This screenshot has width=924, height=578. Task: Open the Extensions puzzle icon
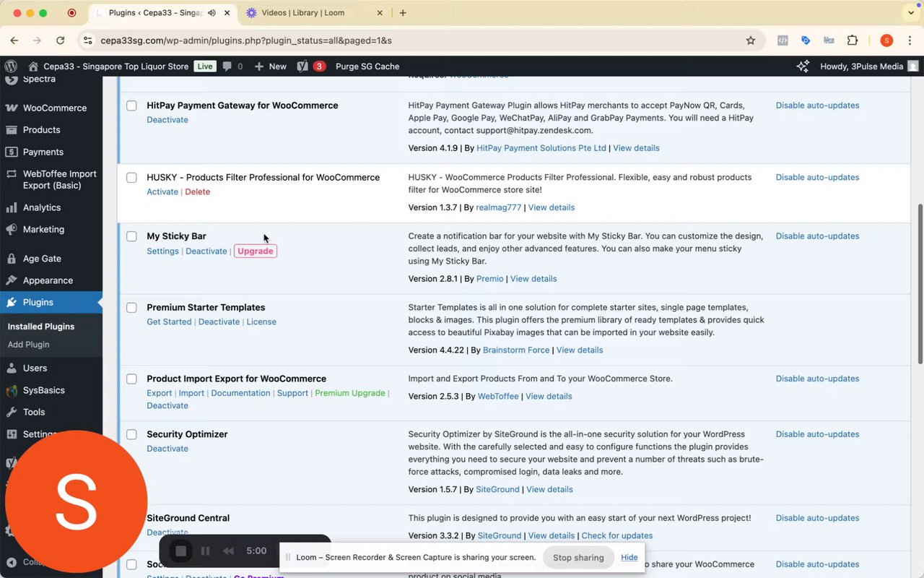853,40
